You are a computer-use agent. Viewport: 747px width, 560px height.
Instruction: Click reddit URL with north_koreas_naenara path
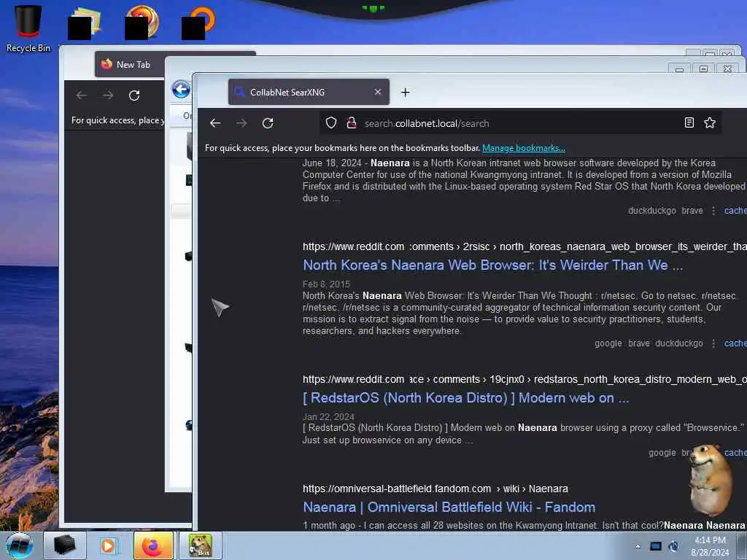coord(525,246)
